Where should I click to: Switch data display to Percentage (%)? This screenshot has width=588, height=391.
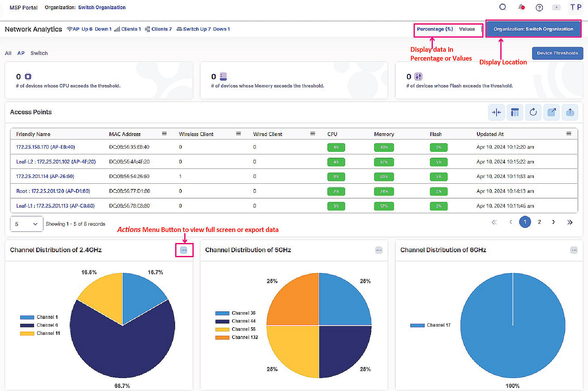[435, 29]
